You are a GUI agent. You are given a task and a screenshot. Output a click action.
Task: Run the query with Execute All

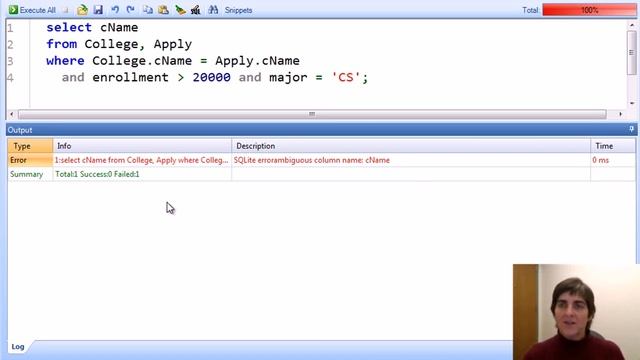pyautogui.click(x=32, y=10)
